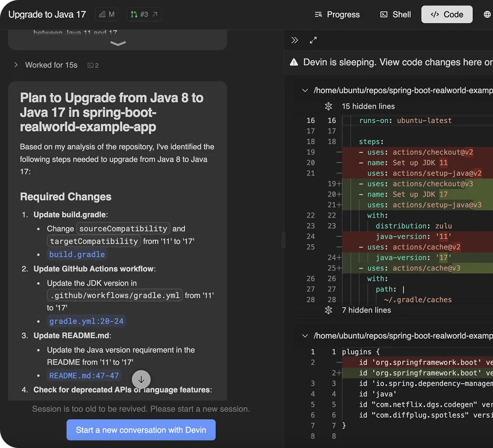Open README.md:47-47 file reference
Viewport: 493px width, 448px height.
pyautogui.click(x=84, y=376)
